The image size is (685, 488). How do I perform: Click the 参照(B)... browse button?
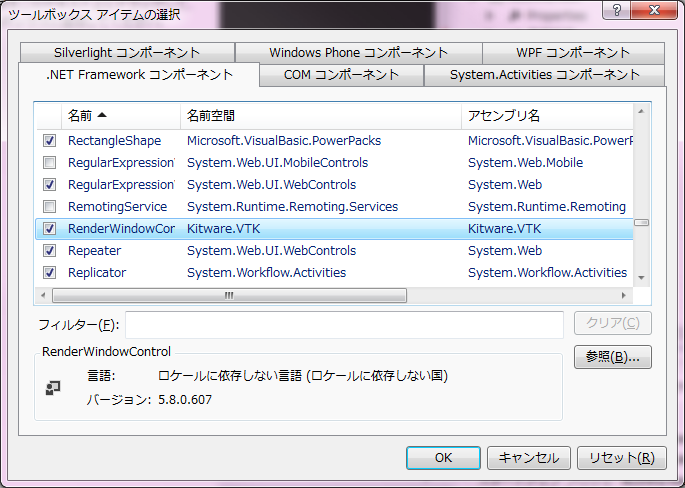coord(612,357)
